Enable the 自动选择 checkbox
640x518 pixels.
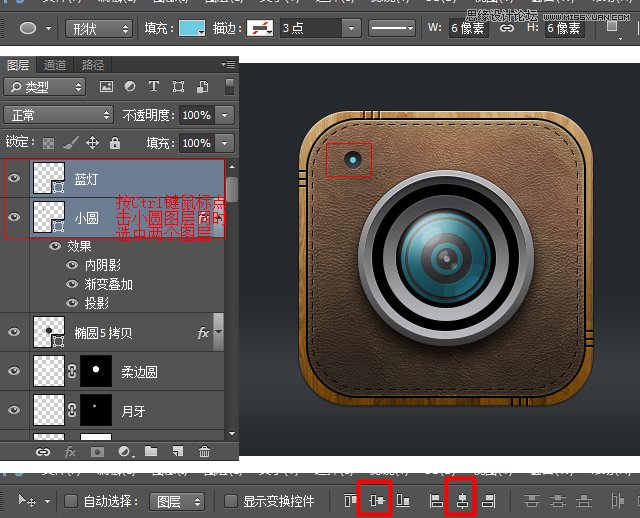pos(71,501)
